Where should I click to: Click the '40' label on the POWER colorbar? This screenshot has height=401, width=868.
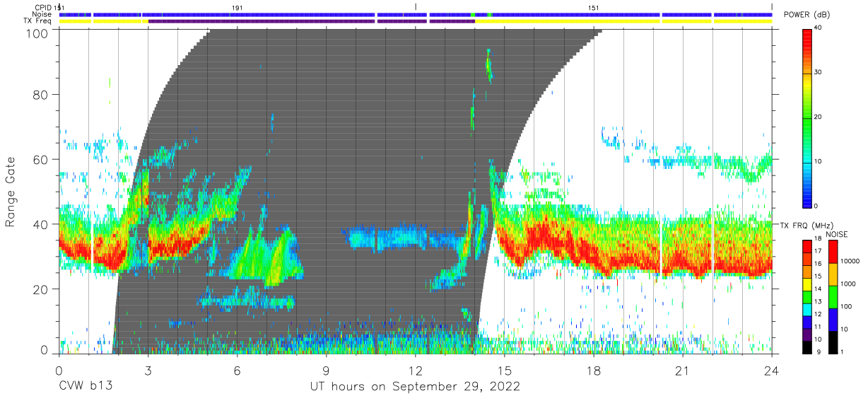819,28
